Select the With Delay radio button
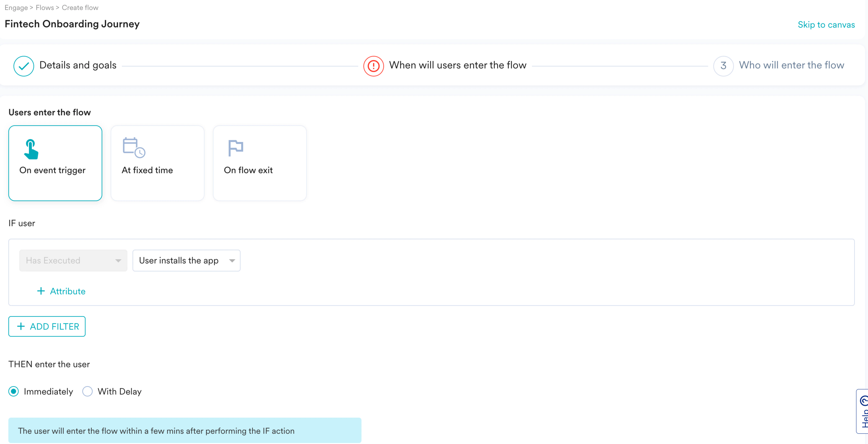Viewport: 868px width, 444px height. tap(87, 391)
